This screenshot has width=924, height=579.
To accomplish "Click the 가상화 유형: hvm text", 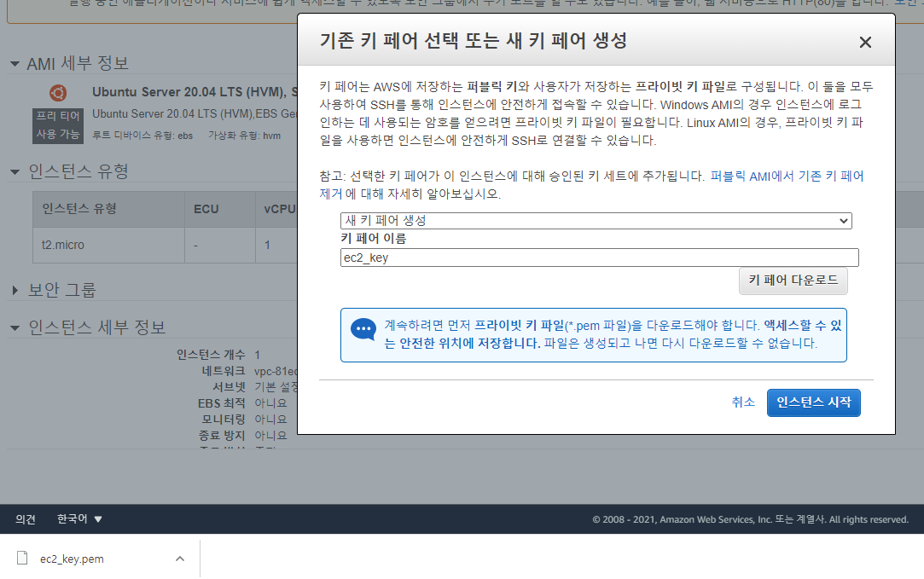I will point(245,136).
